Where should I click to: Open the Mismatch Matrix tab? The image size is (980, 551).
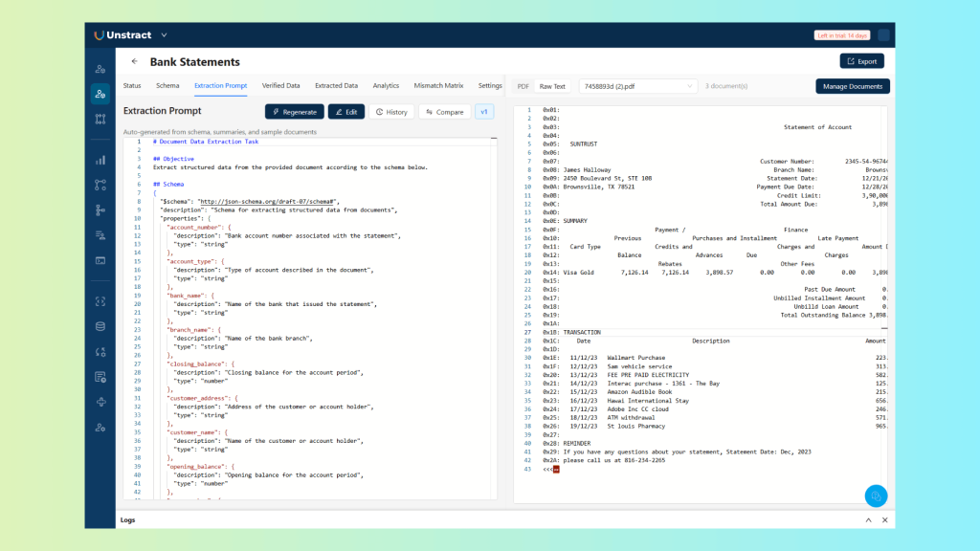click(438, 85)
